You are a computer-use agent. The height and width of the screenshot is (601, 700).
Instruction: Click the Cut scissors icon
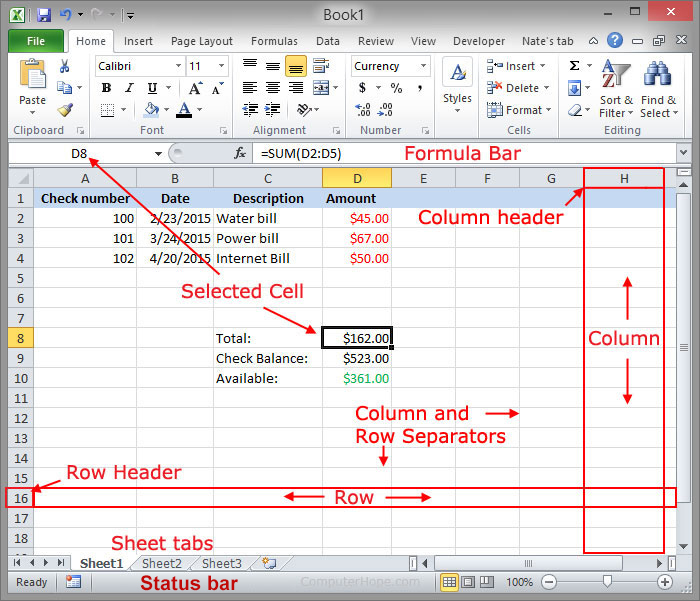pos(65,66)
